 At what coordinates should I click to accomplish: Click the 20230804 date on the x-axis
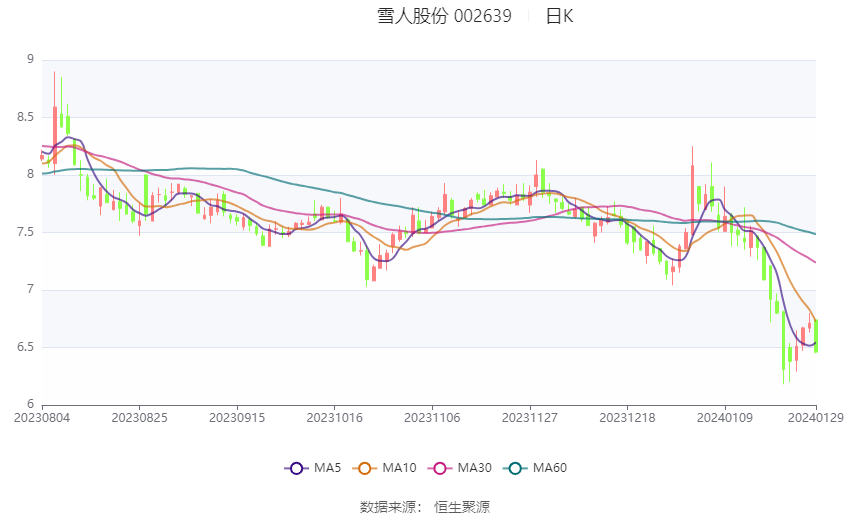pyautogui.click(x=41, y=418)
